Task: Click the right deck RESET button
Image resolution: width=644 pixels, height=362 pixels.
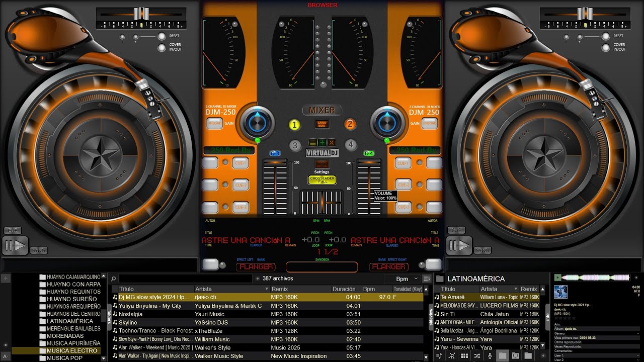Action: 606,36
